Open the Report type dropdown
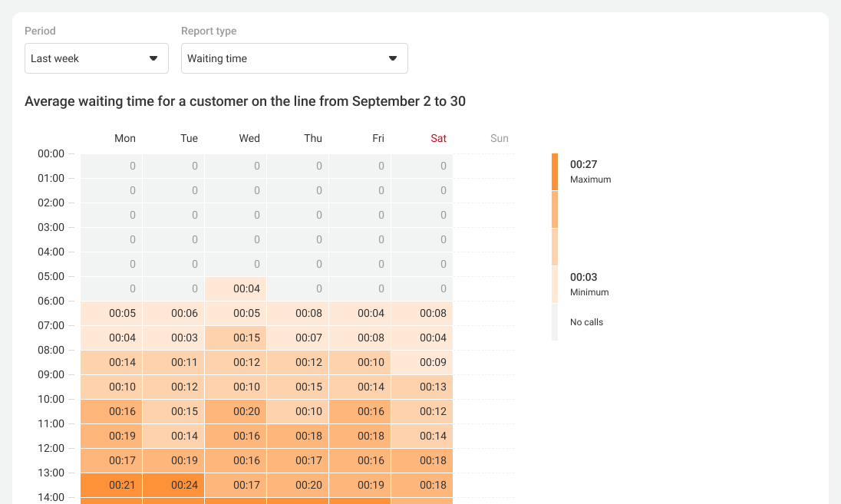Image resolution: width=841 pixels, height=504 pixels. (x=294, y=58)
